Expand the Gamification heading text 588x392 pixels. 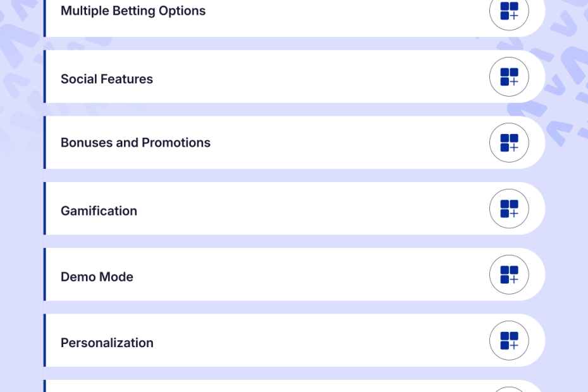[x=99, y=211]
